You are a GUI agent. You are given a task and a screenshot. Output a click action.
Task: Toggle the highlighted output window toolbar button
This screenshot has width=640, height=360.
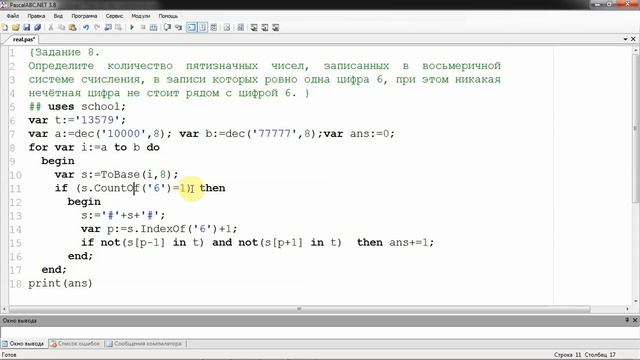pos(191,27)
